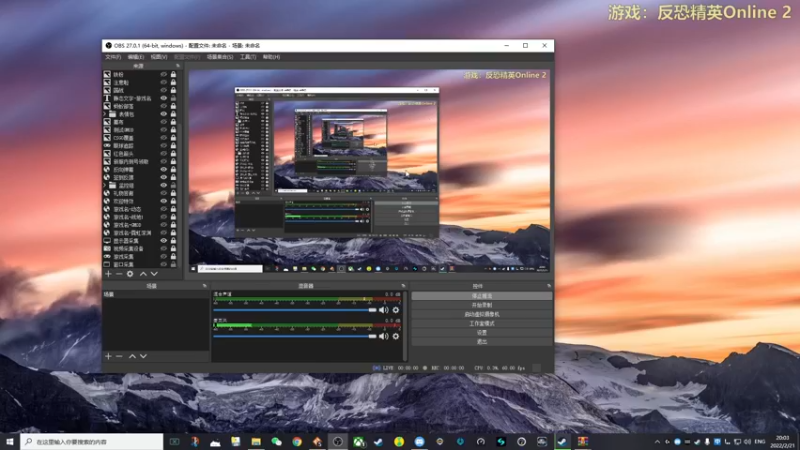Open gear settings for first mixer channel

point(396,310)
